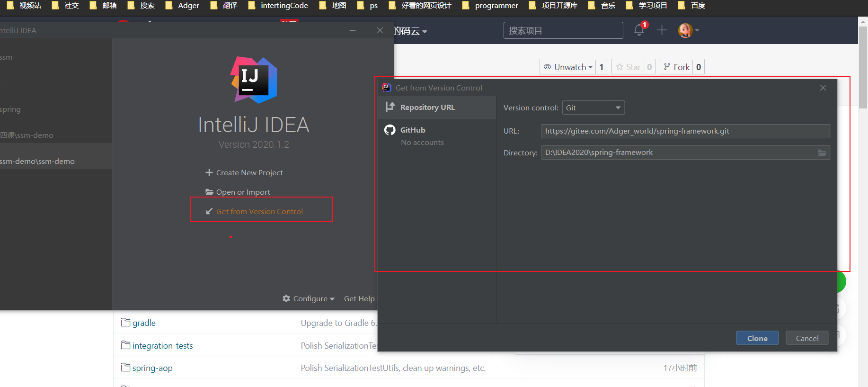This screenshot has width=868, height=387.
Task: Click the spring-aop commit message
Action: click(393, 368)
